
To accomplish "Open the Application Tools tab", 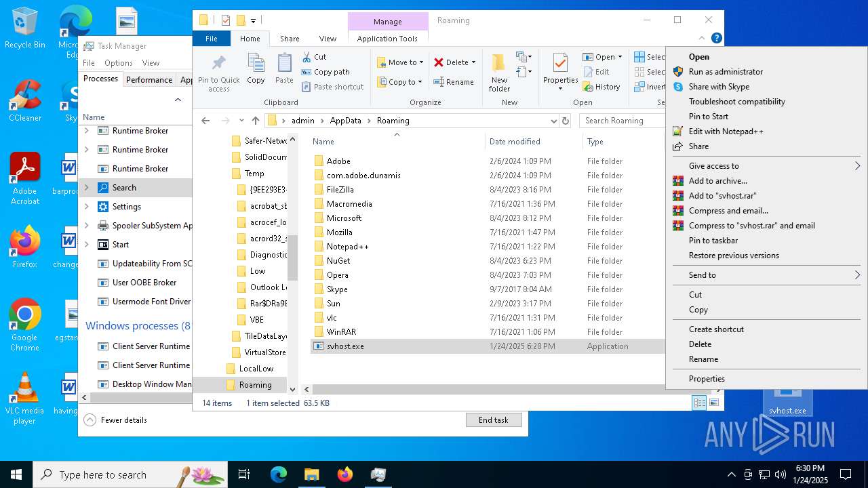I will tap(387, 39).
